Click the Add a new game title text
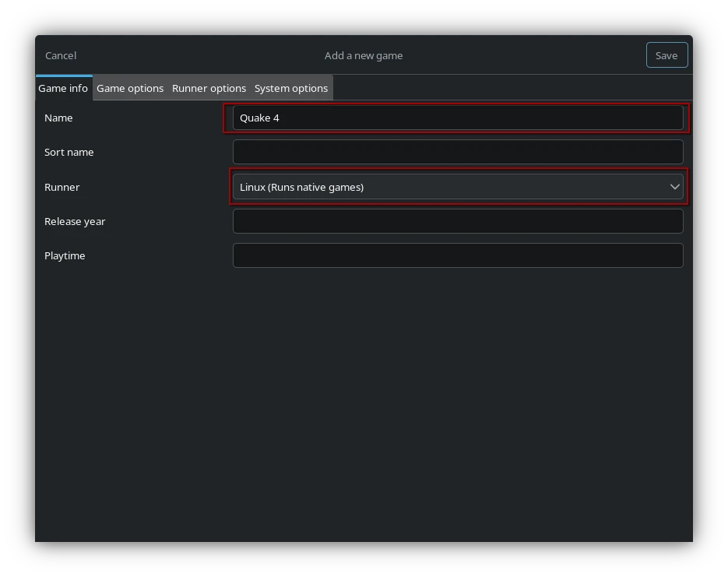Screen dimensions: 728x577 click(x=364, y=55)
